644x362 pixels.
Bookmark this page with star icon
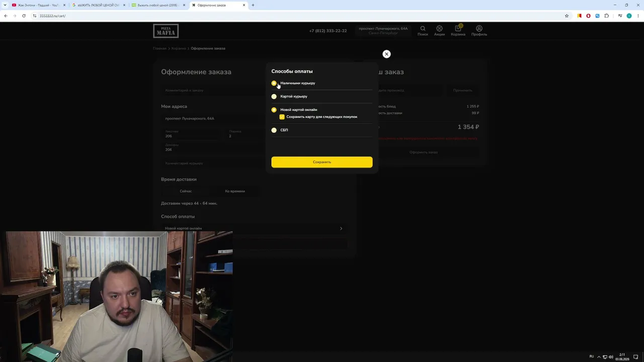point(567,16)
